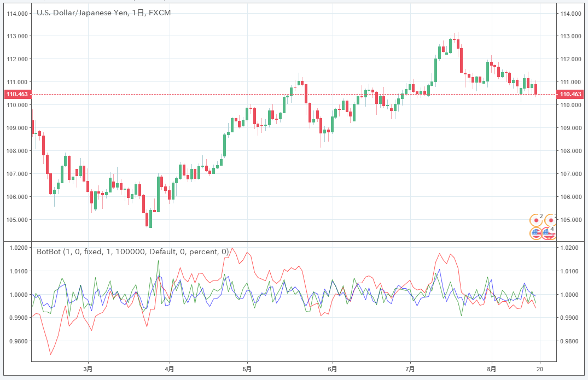Click the red 110.463 price tag on left axis
This screenshot has width=588, height=380.
[16, 94]
